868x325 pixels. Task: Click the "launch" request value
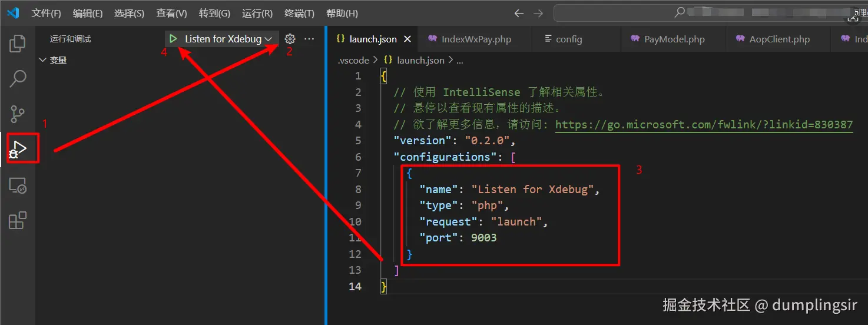[516, 221]
